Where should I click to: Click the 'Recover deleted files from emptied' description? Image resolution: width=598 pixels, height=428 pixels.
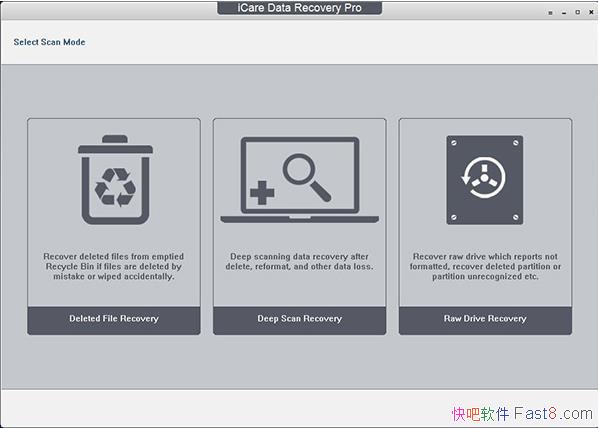pos(114,266)
